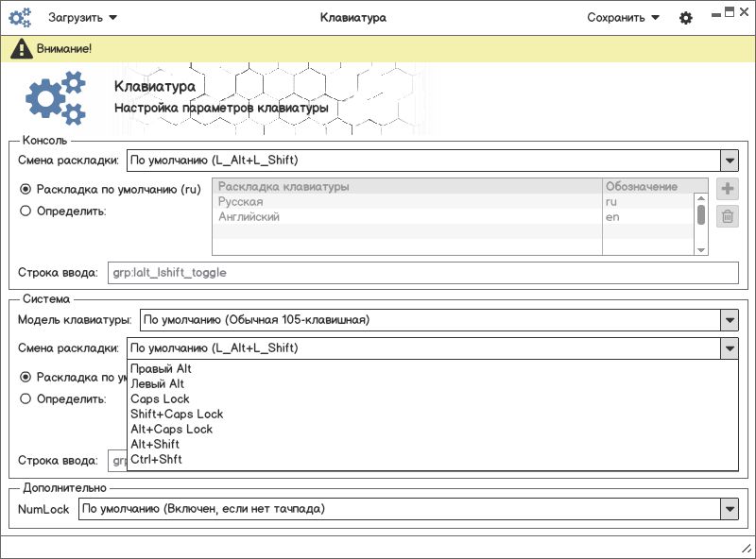Screen dimensions: 756x559
Task: Grab the resize grip at the bottom-right corner
Action: point(745,549)
